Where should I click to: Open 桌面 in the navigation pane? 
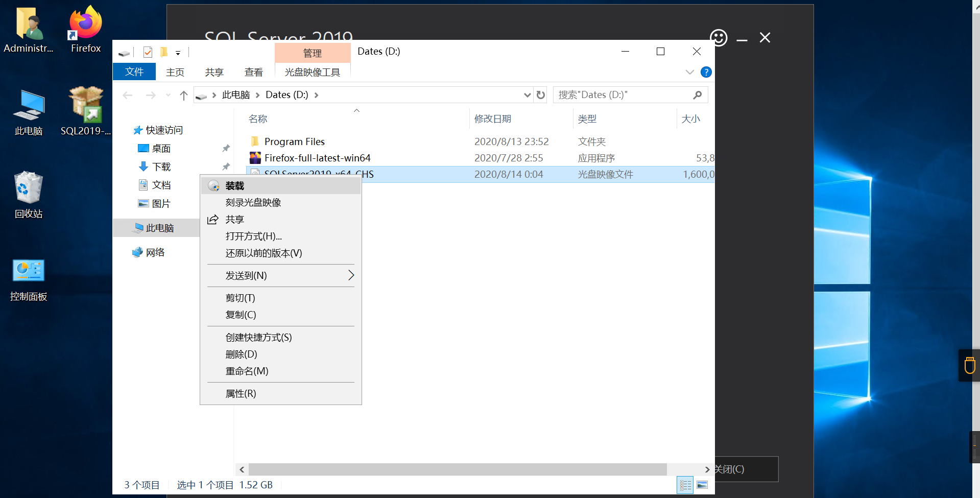[x=161, y=149]
